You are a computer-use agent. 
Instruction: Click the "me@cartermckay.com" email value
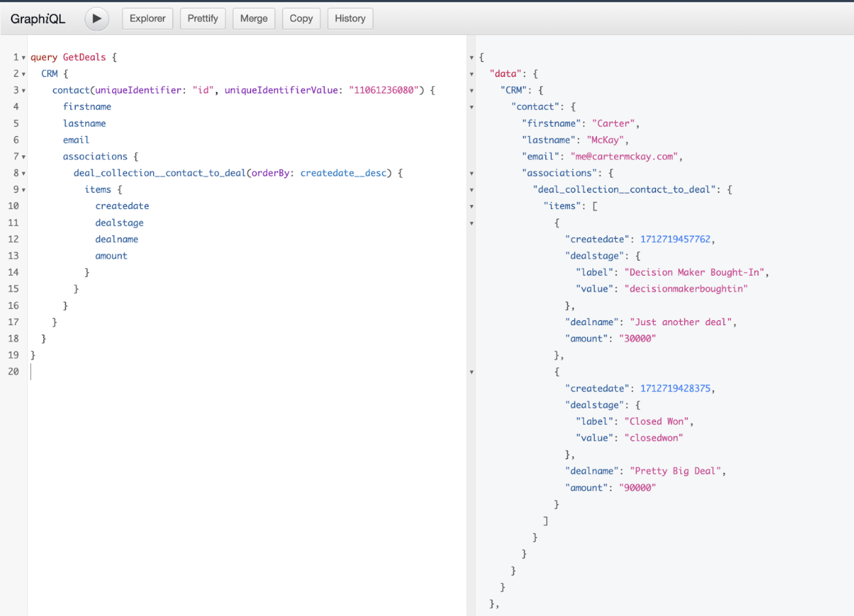coord(625,157)
